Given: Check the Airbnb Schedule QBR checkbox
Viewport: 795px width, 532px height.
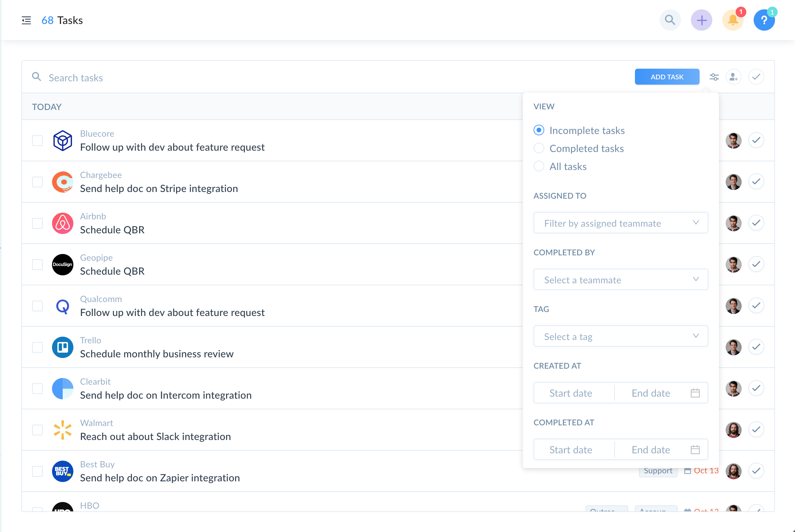Looking at the screenshot, I should (37, 223).
